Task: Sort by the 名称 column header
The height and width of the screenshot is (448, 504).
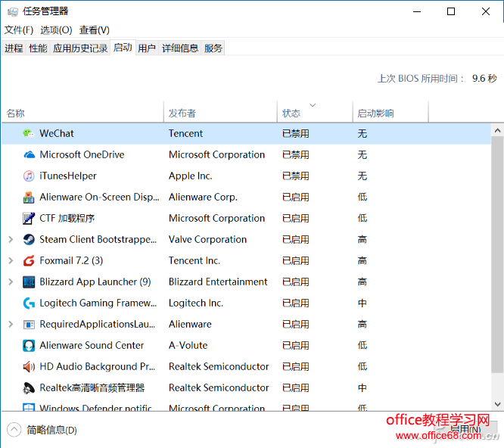Action: [82, 113]
